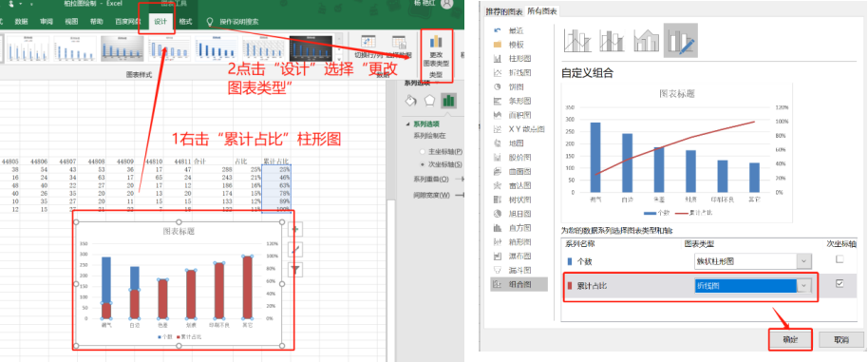Open the Fill & Line paint bucket tab

click(x=411, y=100)
